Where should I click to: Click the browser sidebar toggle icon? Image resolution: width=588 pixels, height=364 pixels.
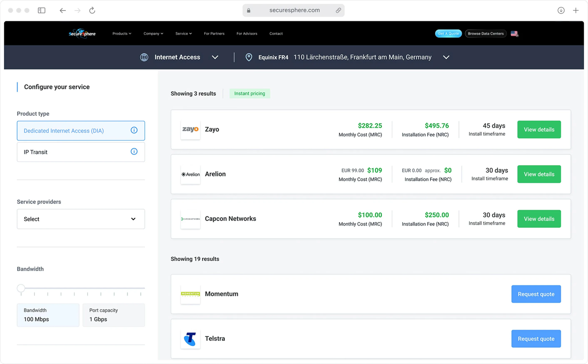41,10
